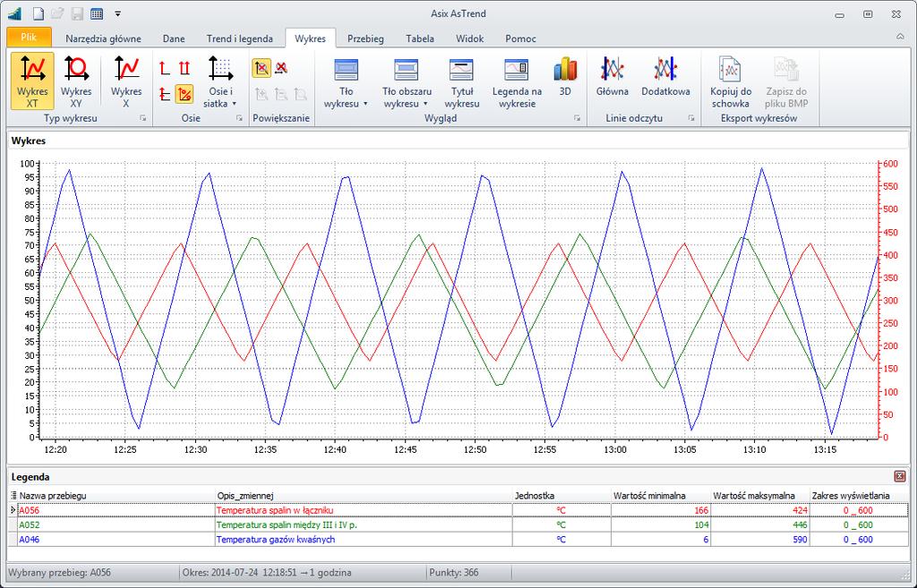Click the floppy-disk save icon
The image size is (917, 588).
click(77, 13)
